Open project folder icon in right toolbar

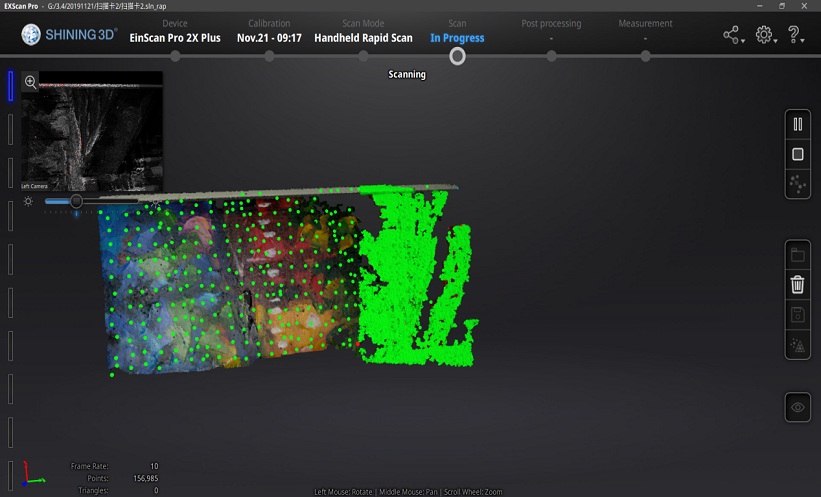click(797, 255)
